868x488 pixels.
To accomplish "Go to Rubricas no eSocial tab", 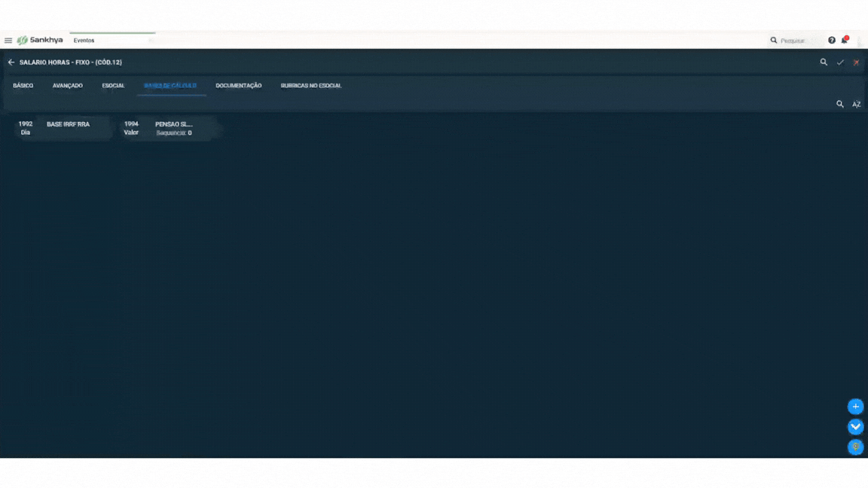I will click(311, 86).
